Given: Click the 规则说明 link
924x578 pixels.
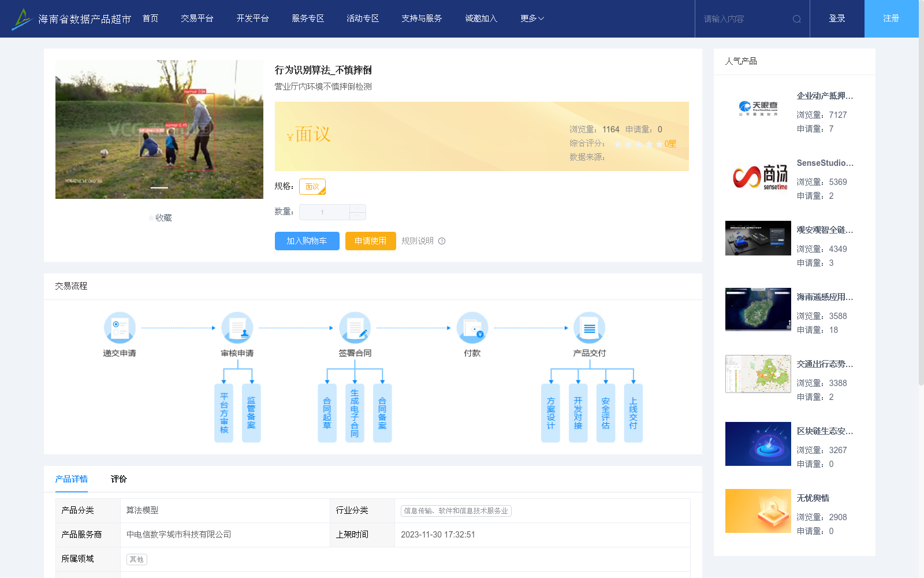Looking at the screenshot, I should coord(418,241).
